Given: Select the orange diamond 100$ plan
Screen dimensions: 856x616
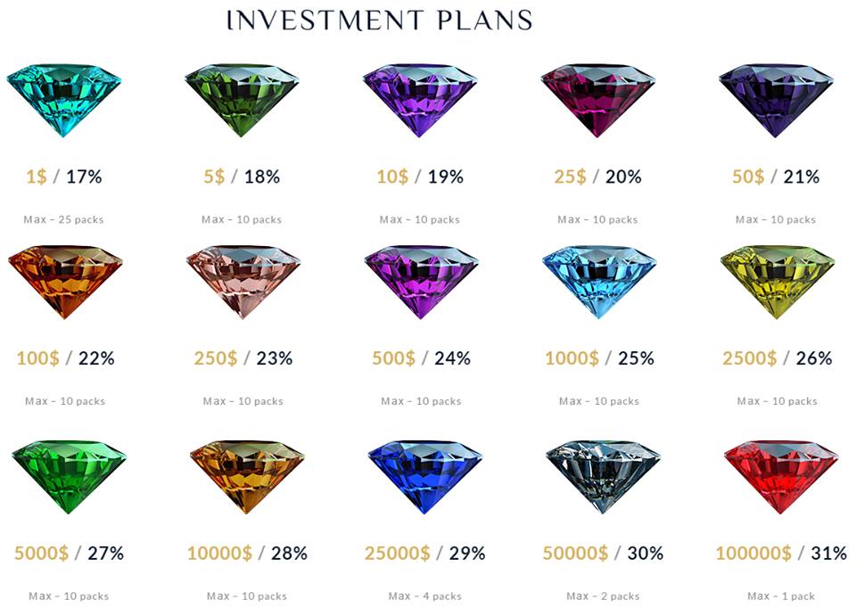Looking at the screenshot, I should coord(65,282).
